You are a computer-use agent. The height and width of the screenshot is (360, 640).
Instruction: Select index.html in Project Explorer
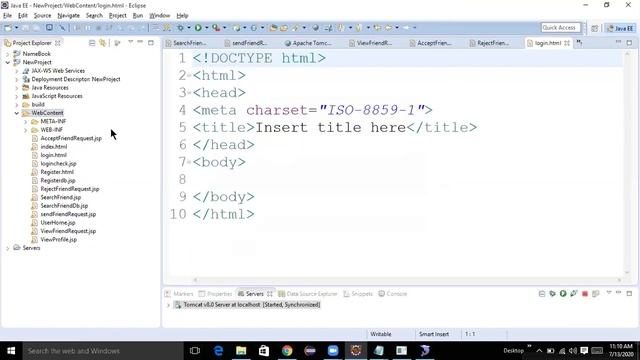point(54,147)
